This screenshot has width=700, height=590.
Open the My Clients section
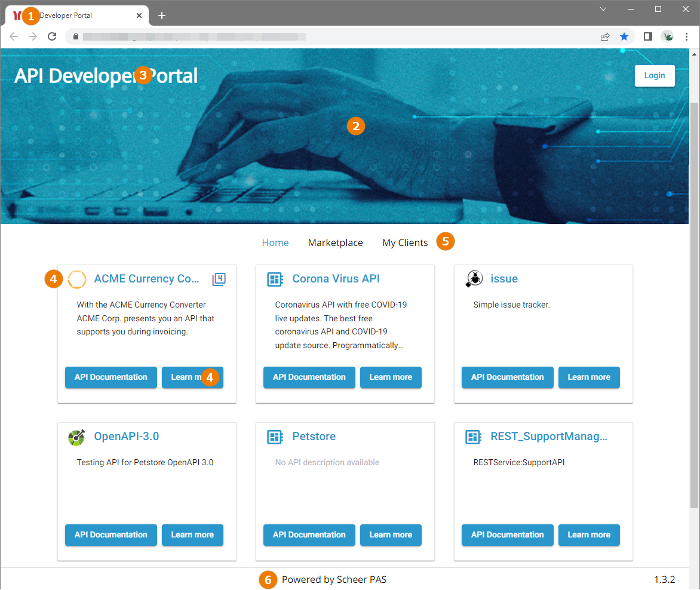[404, 242]
